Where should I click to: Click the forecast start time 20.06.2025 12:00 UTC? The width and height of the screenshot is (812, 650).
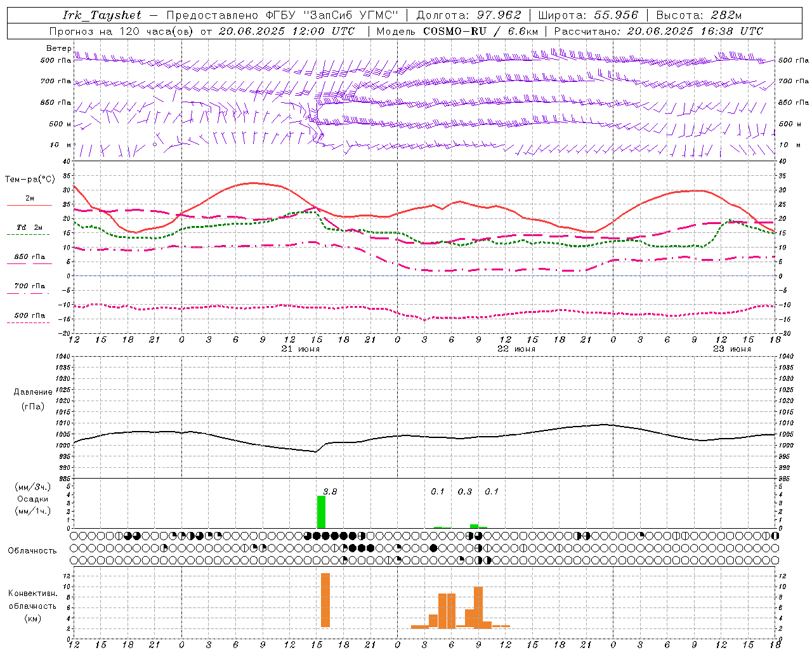coord(287,31)
